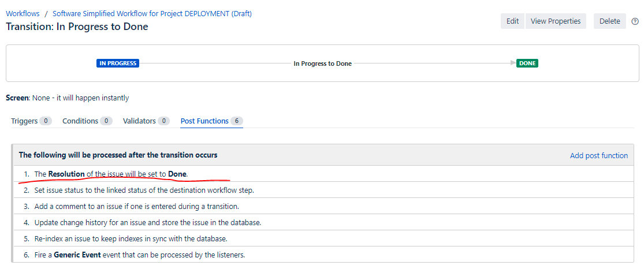Click the Screen: None text

[68, 98]
